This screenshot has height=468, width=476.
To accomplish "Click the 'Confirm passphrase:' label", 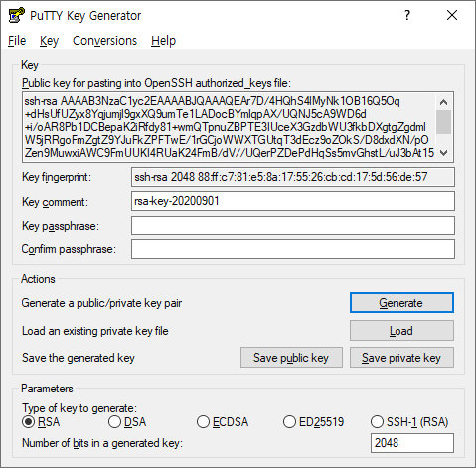I will [69, 249].
